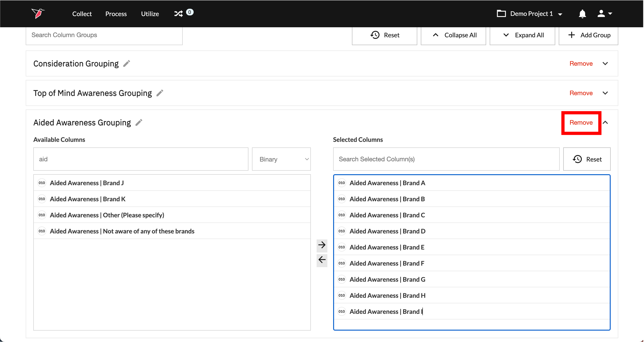Screen dimensions: 644x342
Task: Rename Aided Awareness Grouping via pencil icon
Action: click(x=139, y=122)
